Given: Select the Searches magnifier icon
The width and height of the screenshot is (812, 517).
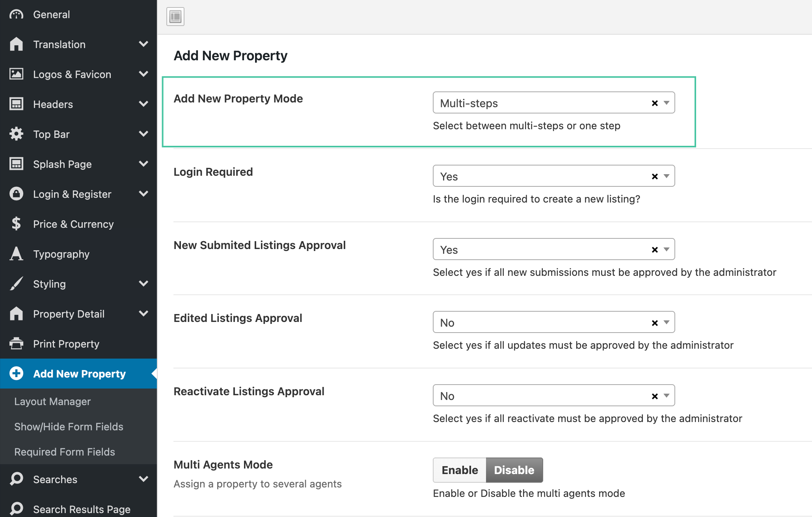Looking at the screenshot, I should click(x=16, y=479).
